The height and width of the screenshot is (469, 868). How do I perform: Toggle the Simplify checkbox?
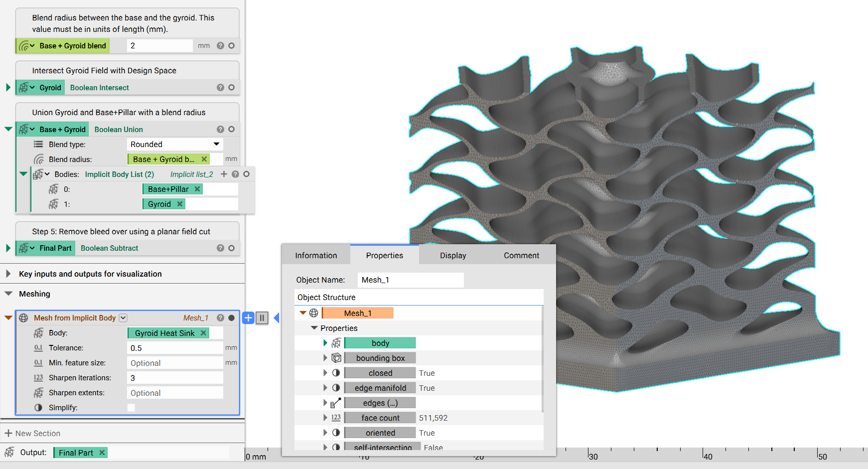coord(131,408)
